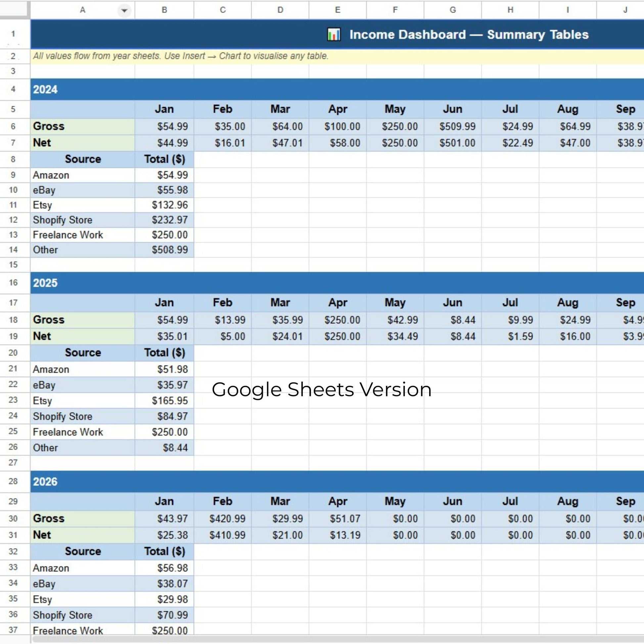Select 2024 Jul net $22.49
Viewport: 644px width, 644px height.
510,143
